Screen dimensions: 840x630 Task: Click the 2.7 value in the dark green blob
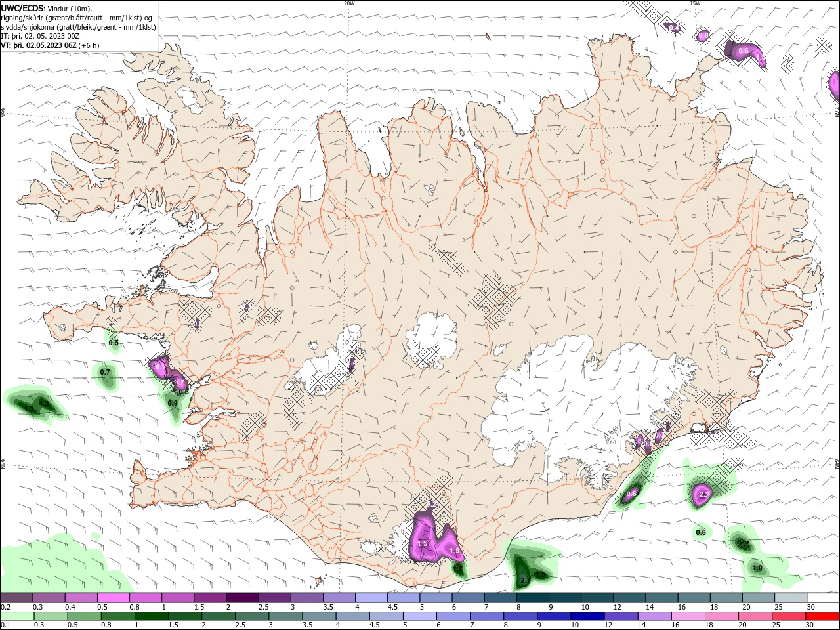pyautogui.click(x=525, y=580)
